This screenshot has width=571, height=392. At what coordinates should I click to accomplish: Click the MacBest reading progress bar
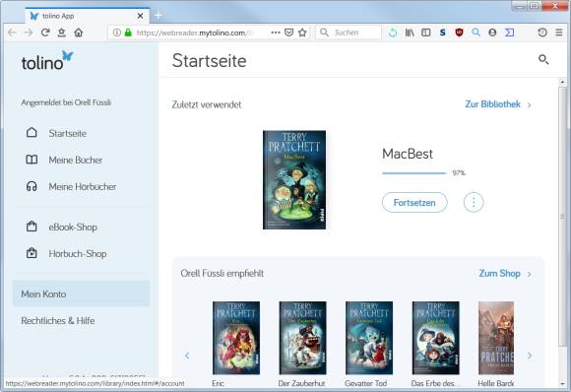coord(414,173)
